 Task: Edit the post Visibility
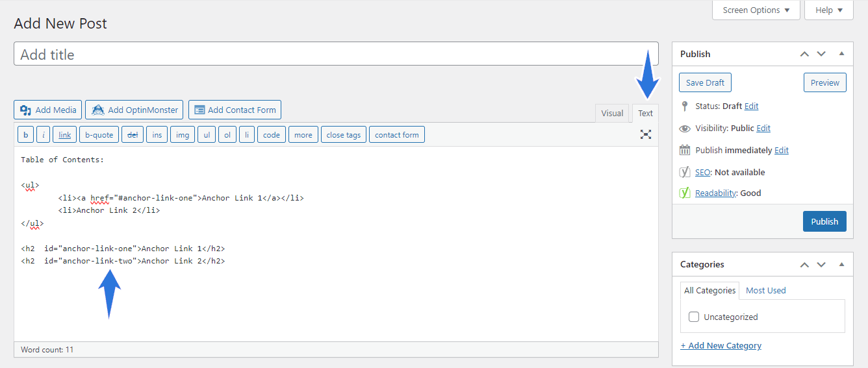763,128
